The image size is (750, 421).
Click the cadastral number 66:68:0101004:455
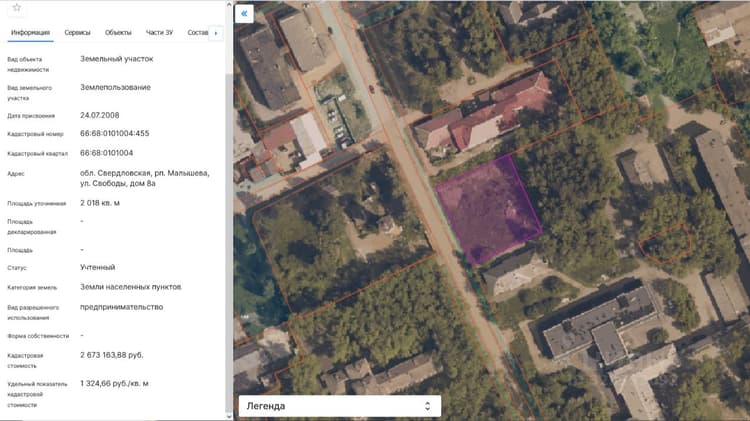115,133
